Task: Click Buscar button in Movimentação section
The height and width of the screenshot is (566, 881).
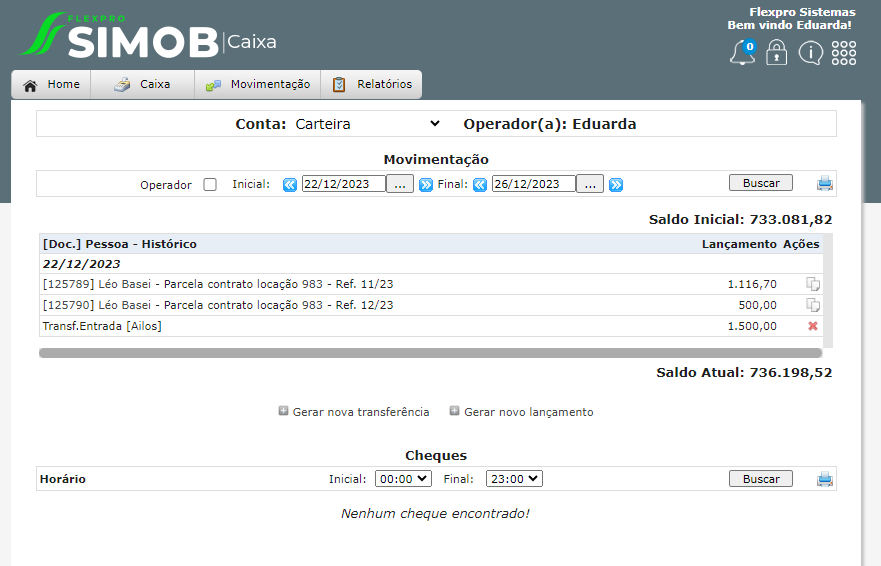Action: pyautogui.click(x=760, y=183)
